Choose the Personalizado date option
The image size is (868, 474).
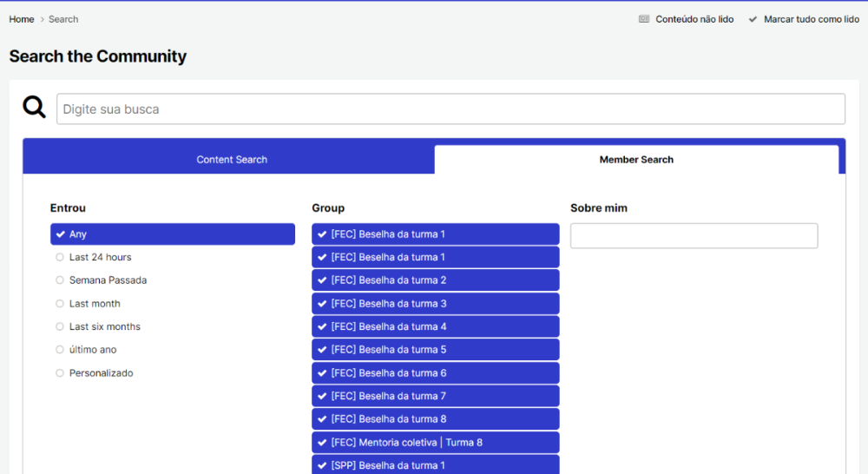click(x=101, y=373)
